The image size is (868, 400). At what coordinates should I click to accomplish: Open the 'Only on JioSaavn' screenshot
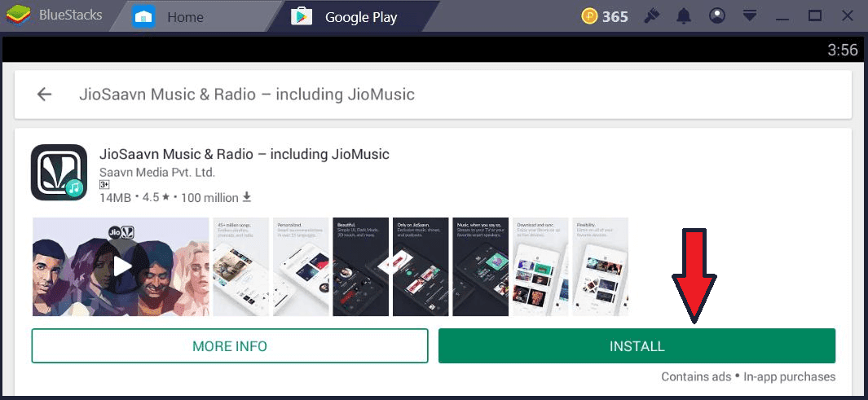click(x=421, y=266)
